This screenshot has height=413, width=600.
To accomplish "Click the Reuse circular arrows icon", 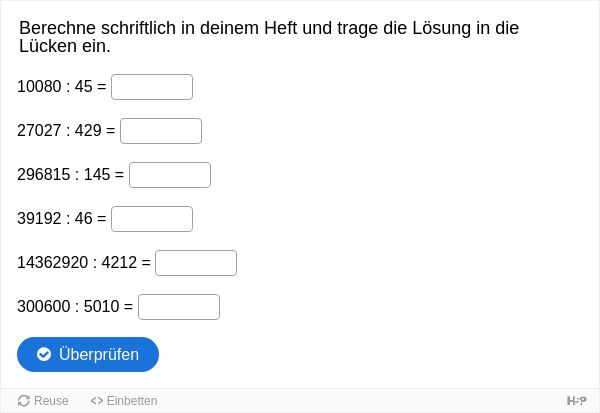I will 24,401.
